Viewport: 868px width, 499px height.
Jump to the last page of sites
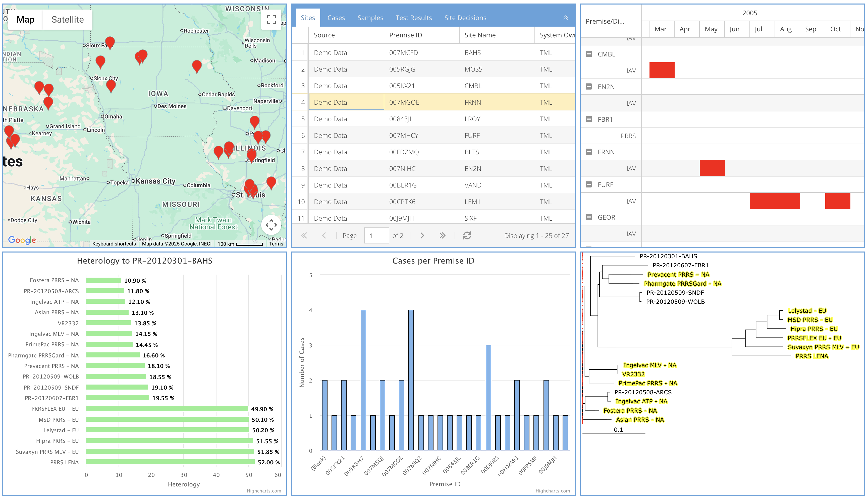442,235
